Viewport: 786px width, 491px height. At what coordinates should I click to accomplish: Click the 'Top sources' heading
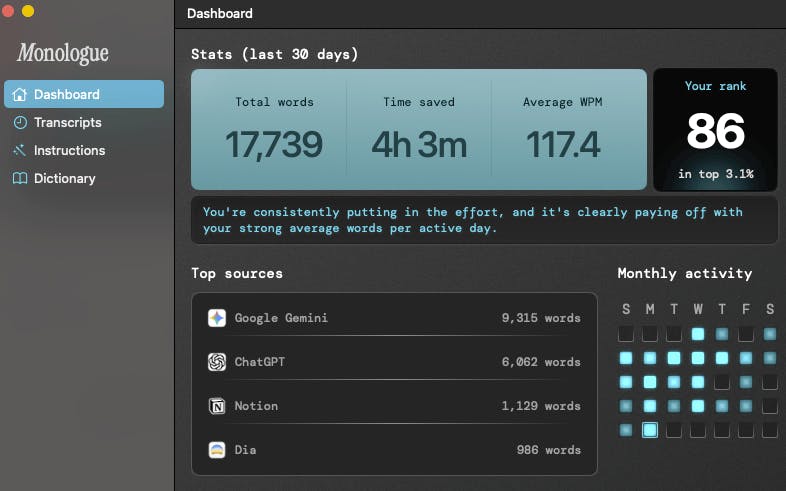[x=237, y=274]
